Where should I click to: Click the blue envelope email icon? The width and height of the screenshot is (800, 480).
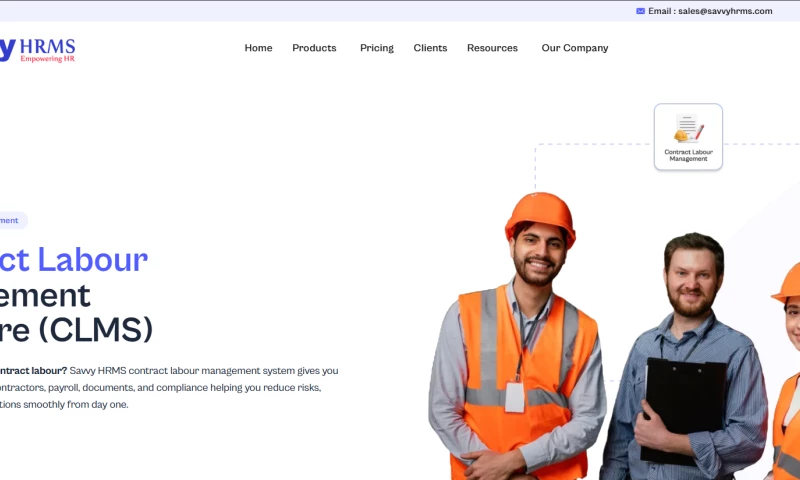640,11
